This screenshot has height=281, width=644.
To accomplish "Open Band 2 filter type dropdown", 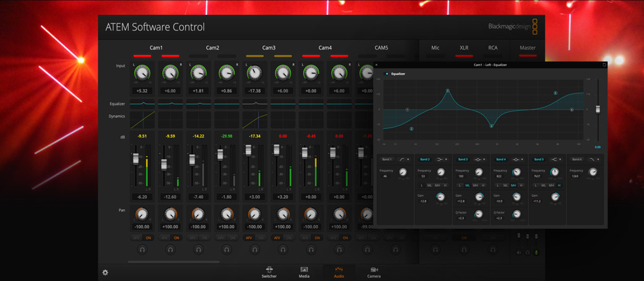I will pos(442,160).
